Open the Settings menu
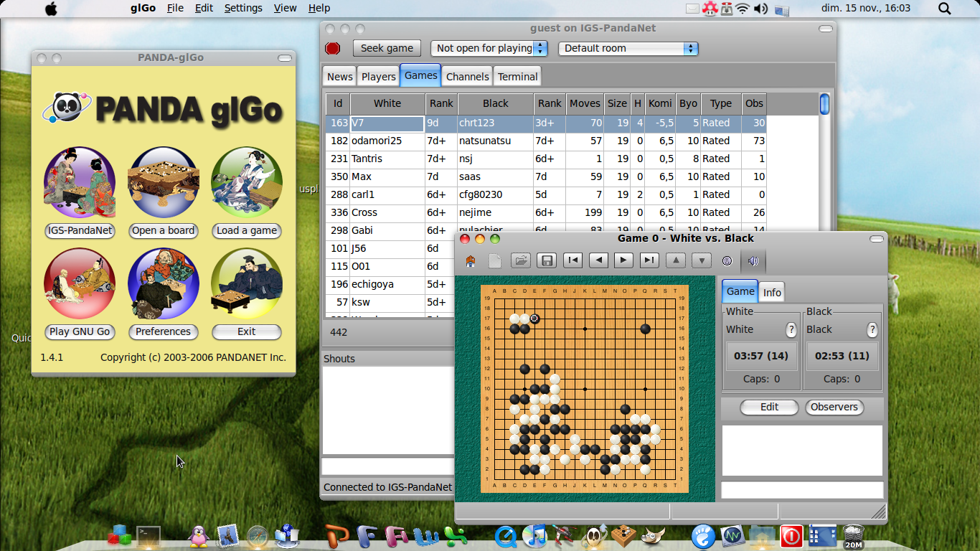The image size is (980, 551). point(243,8)
